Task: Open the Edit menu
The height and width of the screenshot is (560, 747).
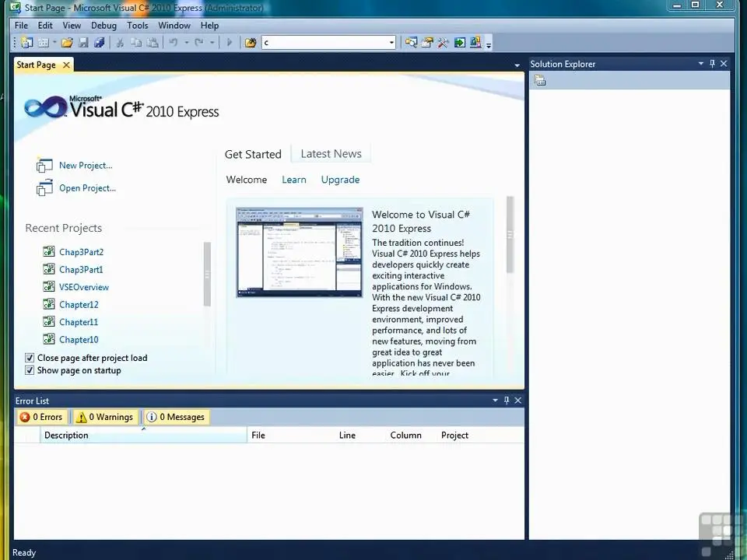Action: click(x=45, y=25)
